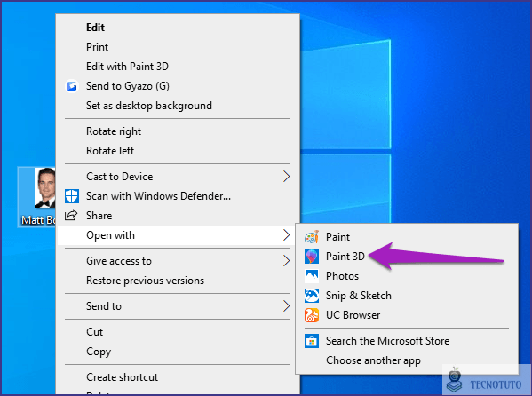This screenshot has height=396, width=532.
Task: Open image with UC Browser
Action: click(x=407, y=315)
